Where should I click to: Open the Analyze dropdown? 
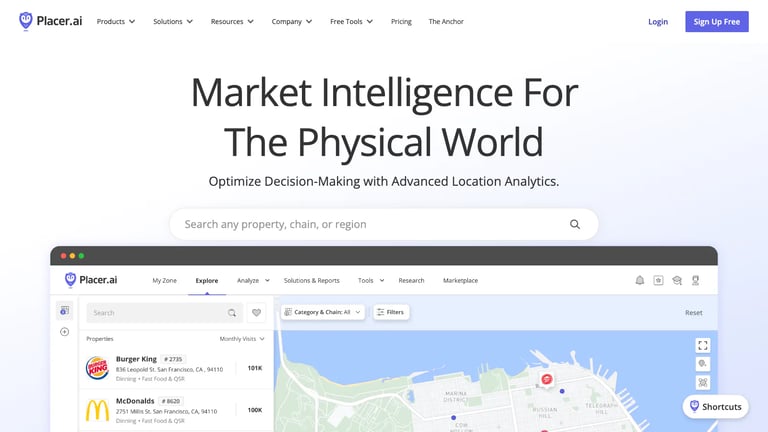pyautogui.click(x=253, y=281)
